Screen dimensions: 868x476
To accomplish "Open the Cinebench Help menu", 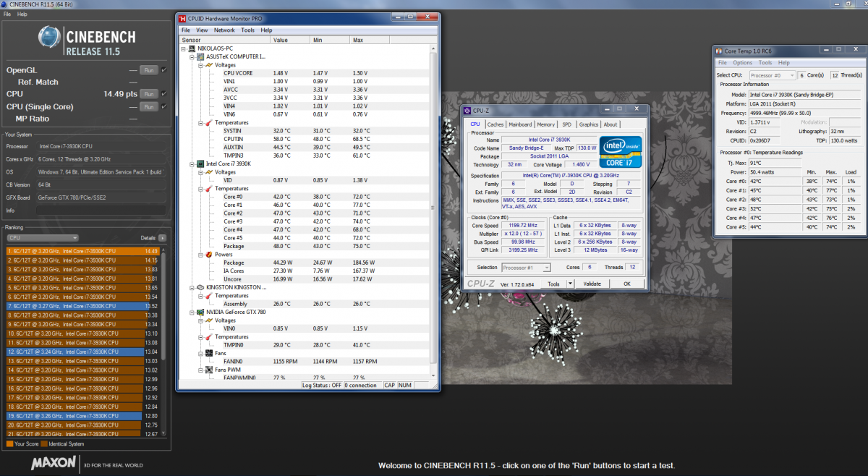I will click(x=22, y=14).
